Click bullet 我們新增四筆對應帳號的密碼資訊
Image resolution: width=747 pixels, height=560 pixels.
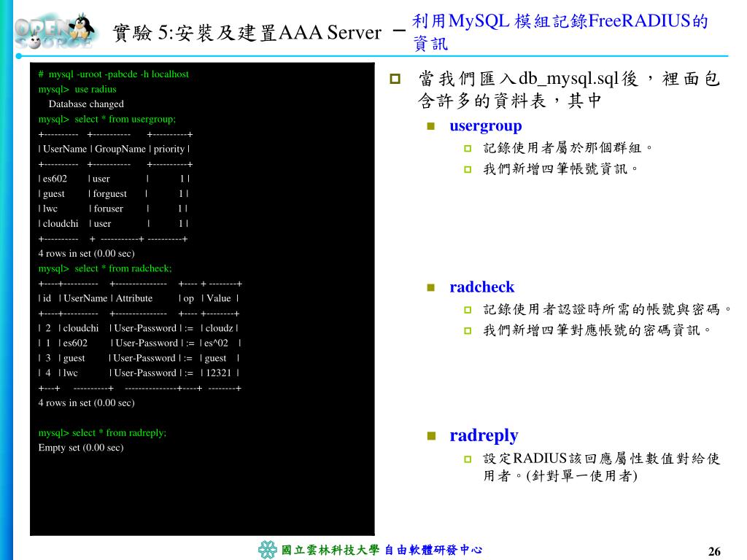[x=597, y=330]
